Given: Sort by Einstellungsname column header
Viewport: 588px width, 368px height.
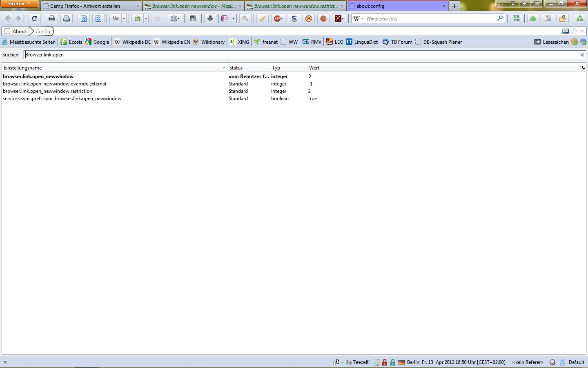Looking at the screenshot, I should tap(114, 67).
